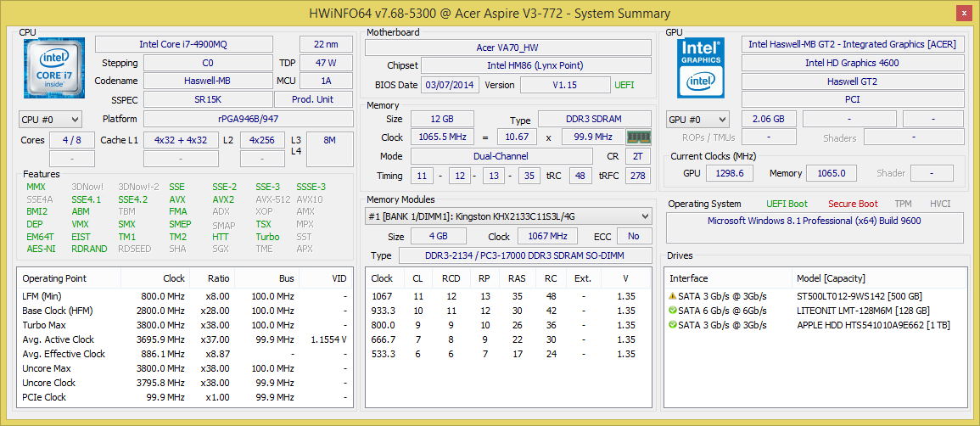The width and height of the screenshot is (980, 426).
Task: Click the HVCI status label
Action: tap(940, 204)
